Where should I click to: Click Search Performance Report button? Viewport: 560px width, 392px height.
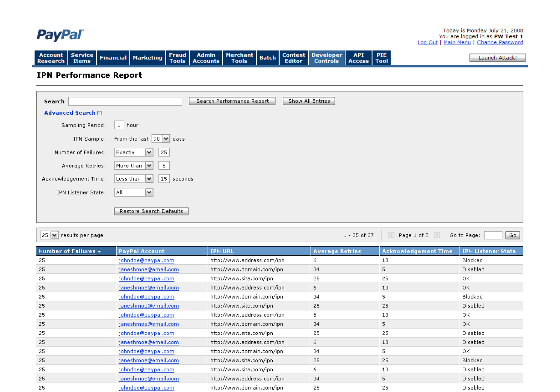point(232,101)
